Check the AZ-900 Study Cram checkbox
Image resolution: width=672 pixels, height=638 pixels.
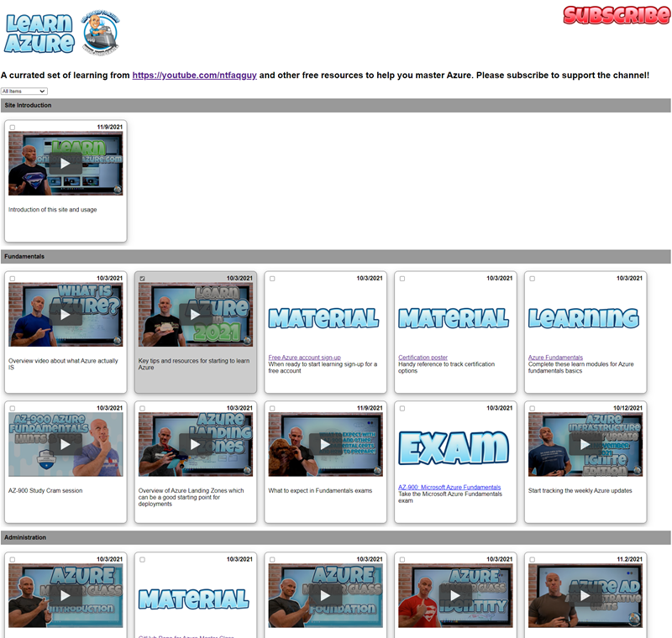tap(13, 409)
